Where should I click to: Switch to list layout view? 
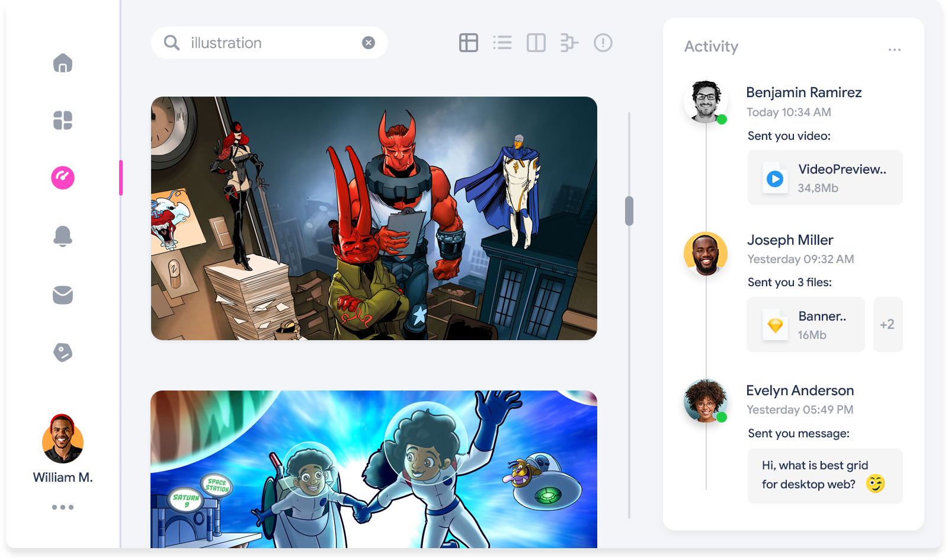[502, 43]
